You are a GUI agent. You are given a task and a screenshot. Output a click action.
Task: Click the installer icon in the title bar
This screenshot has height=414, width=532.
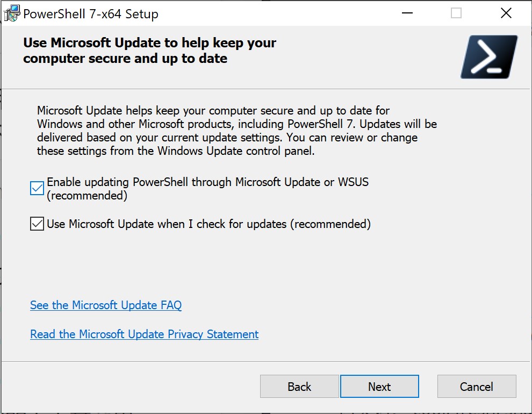click(11, 13)
